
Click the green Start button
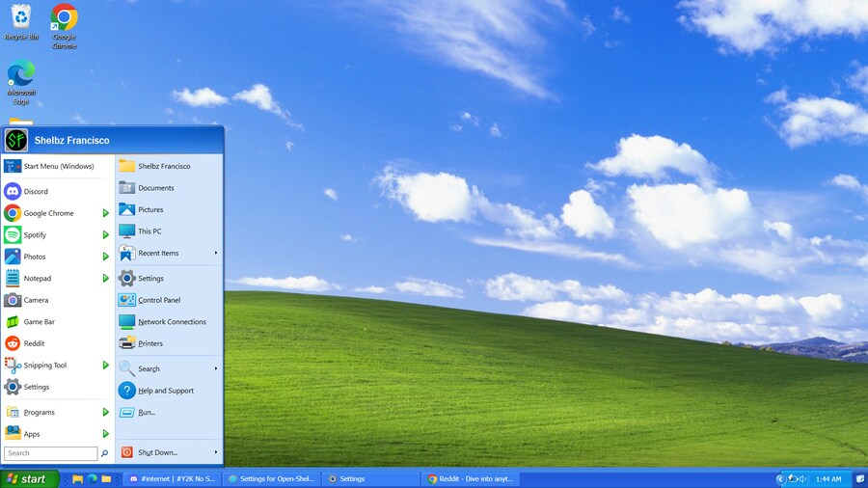pos(29,478)
